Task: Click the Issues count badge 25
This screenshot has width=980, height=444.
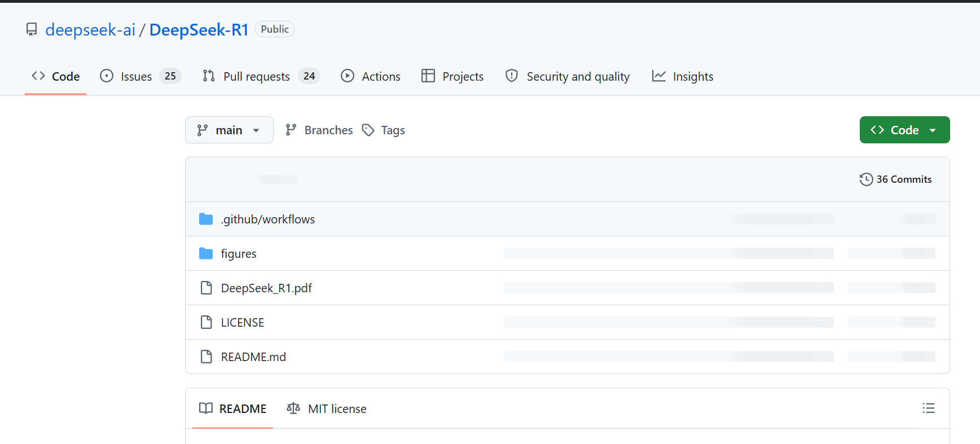Action: [x=170, y=76]
